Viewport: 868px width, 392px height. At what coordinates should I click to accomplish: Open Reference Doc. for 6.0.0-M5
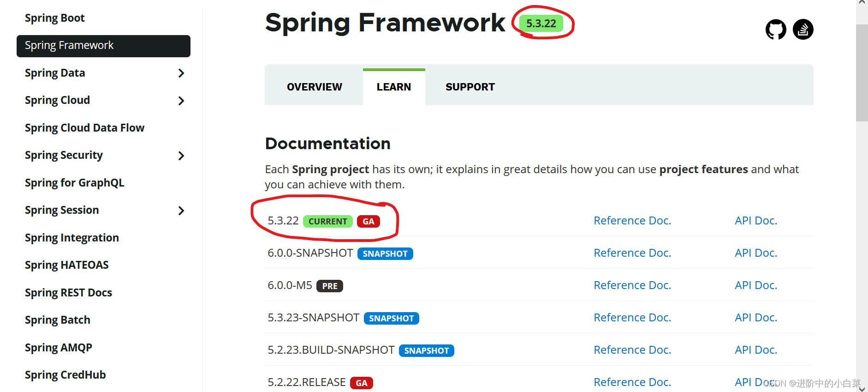coord(632,285)
